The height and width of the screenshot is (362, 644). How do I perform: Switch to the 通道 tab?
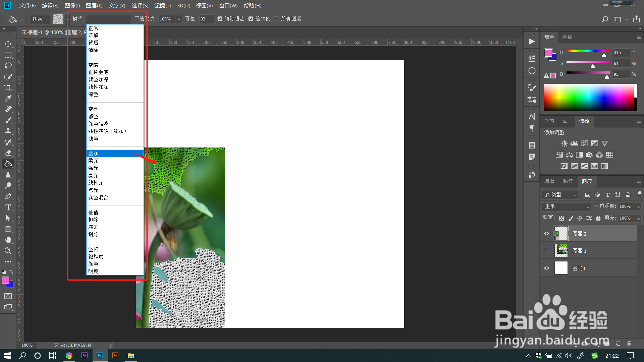coord(549,181)
